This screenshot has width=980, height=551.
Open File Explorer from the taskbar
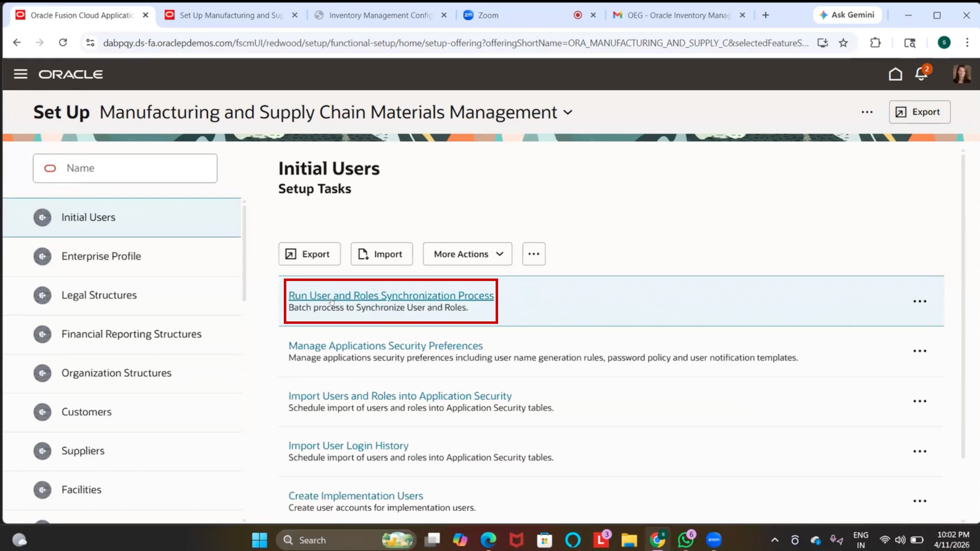[629, 540]
